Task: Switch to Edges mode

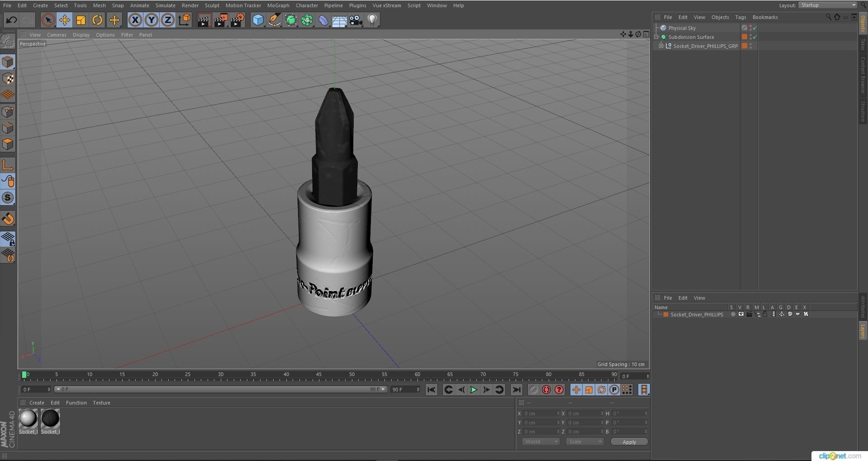Action: [8, 128]
